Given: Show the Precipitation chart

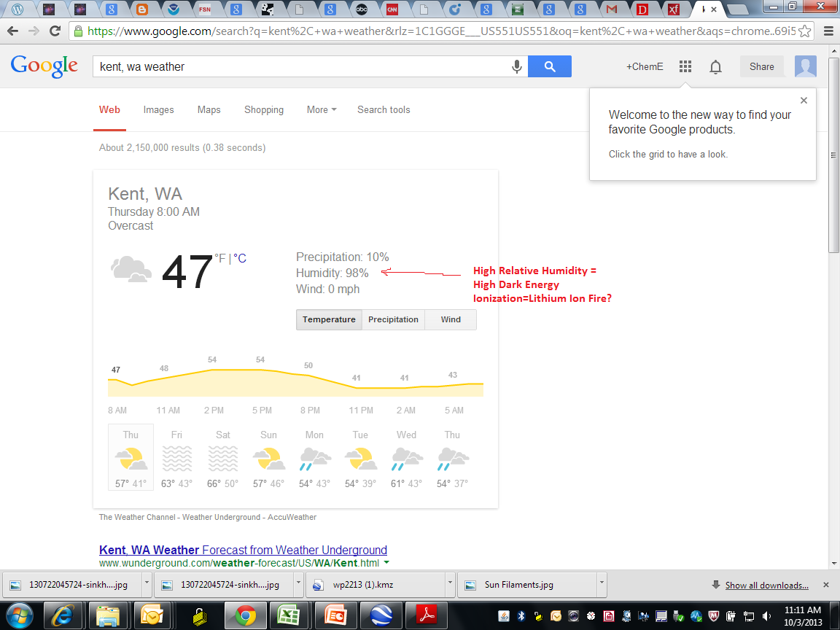Looking at the screenshot, I should [393, 319].
